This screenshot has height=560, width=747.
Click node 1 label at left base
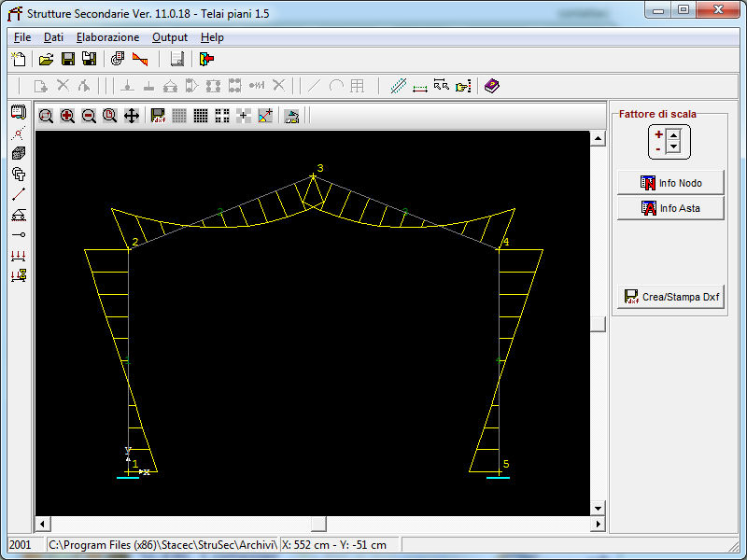[135, 464]
